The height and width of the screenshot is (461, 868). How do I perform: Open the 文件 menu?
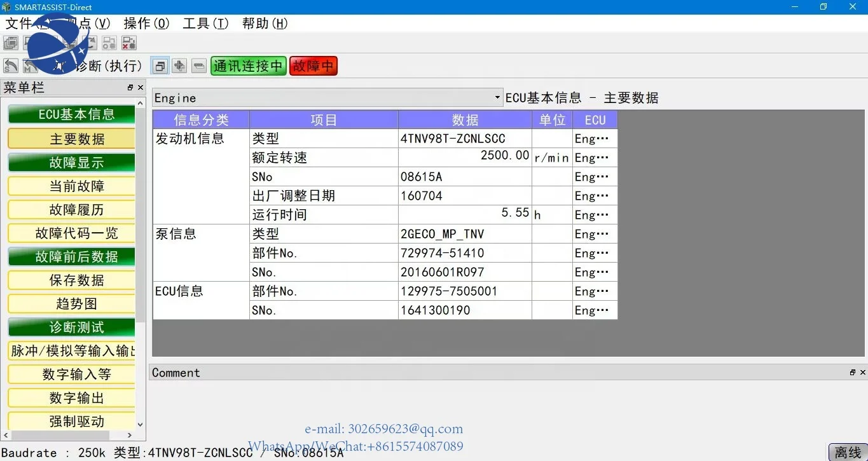(27, 24)
